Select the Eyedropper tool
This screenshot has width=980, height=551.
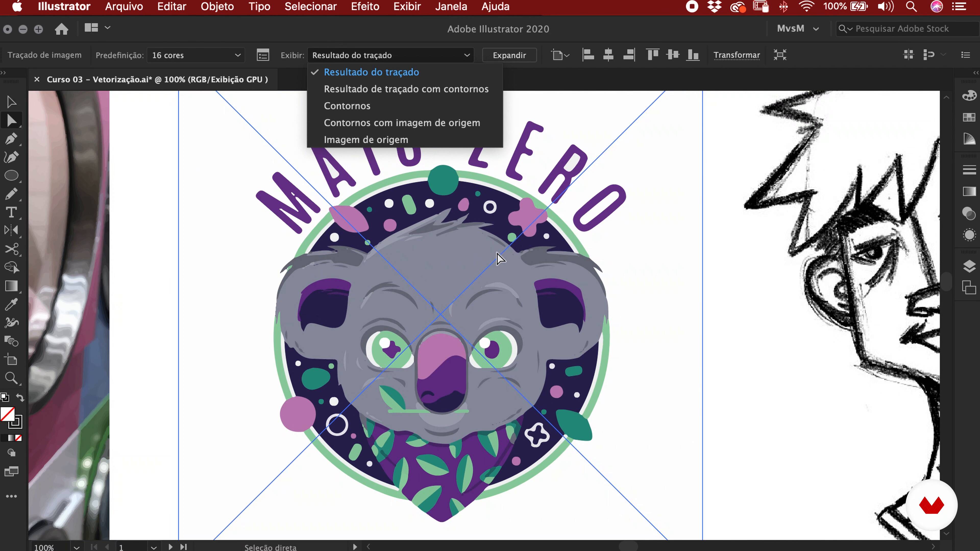(11, 305)
